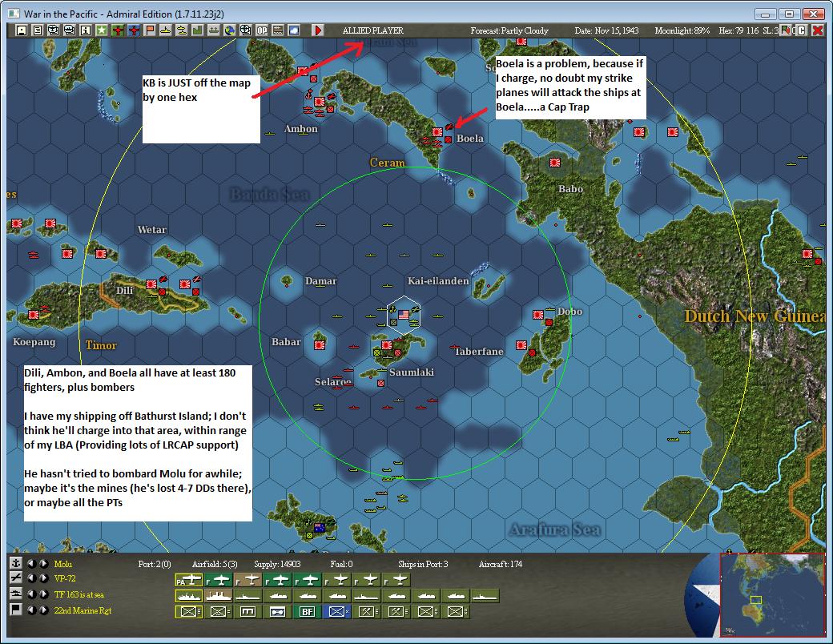Go to next base after Molu
Viewport: 833px width, 644px height.
click(43, 563)
